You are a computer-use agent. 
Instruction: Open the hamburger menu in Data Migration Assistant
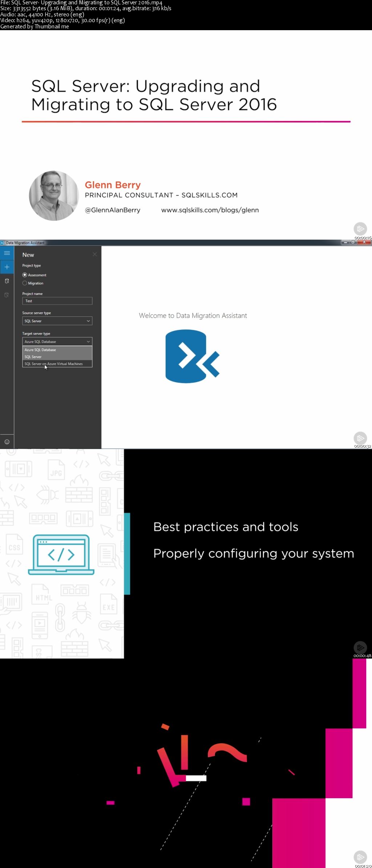pos(7,253)
